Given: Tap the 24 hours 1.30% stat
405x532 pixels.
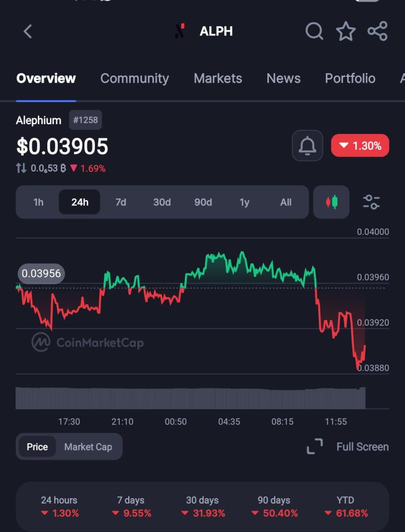Looking at the screenshot, I should pos(59,507).
